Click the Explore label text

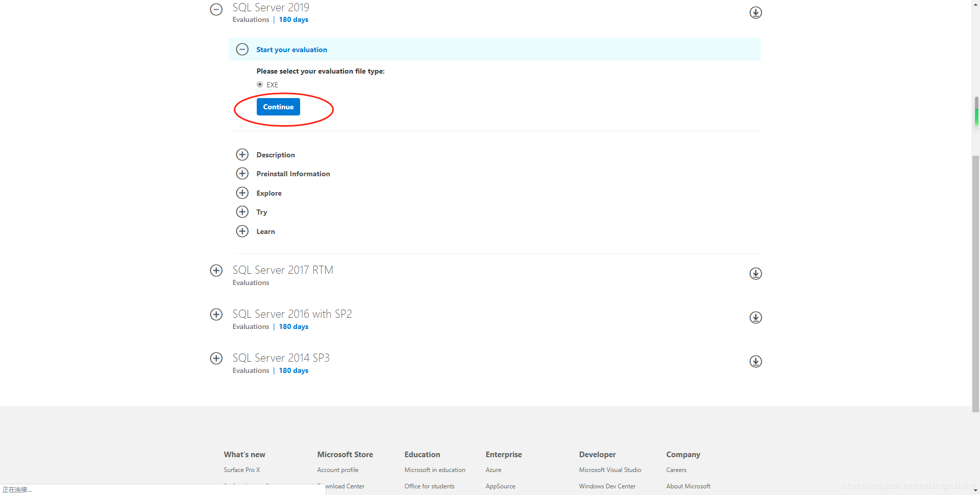point(269,194)
